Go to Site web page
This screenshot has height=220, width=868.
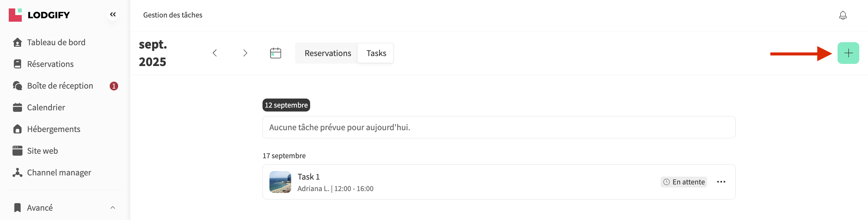(42, 151)
